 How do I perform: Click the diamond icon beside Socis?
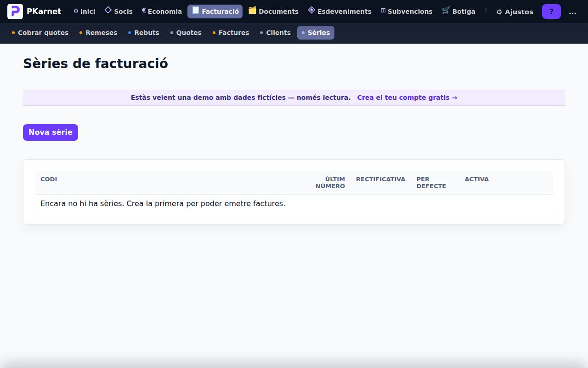tap(108, 10)
